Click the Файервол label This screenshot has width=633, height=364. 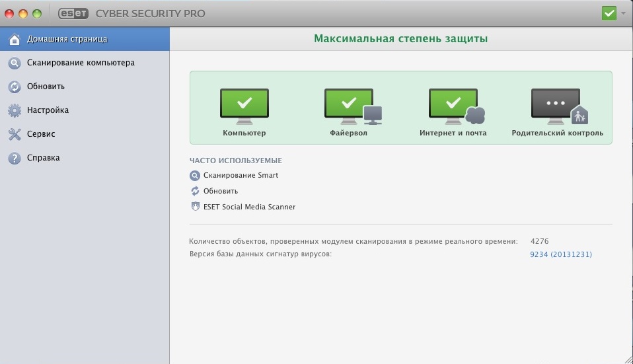(x=348, y=133)
